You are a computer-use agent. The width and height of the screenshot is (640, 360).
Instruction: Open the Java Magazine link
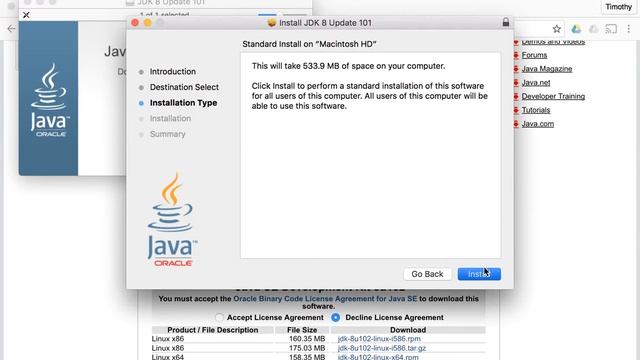click(547, 69)
